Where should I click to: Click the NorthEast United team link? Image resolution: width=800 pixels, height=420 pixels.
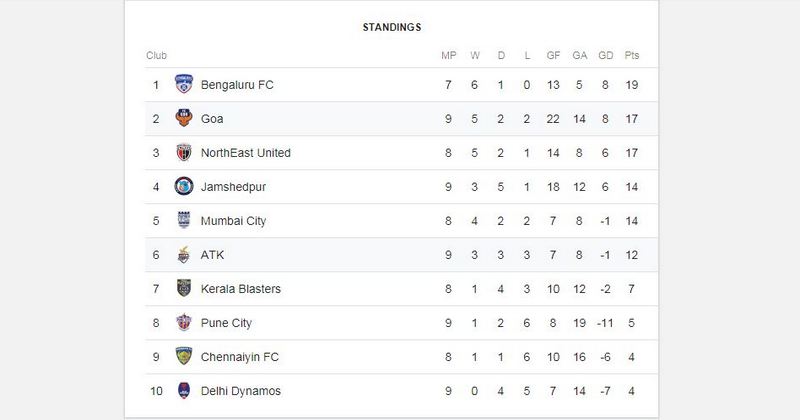coord(245,153)
